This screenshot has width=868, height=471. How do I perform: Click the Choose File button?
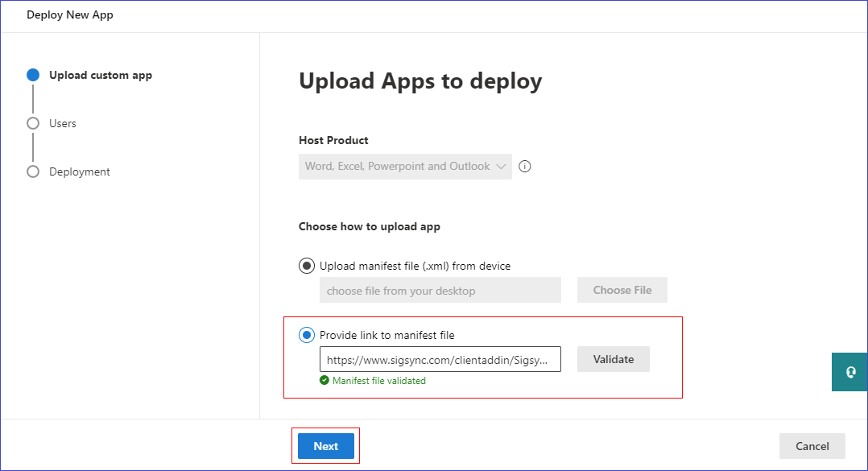pos(622,290)
